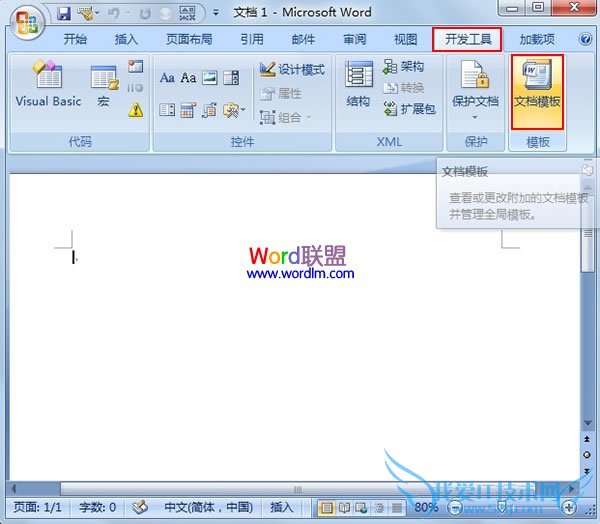The height and width of the screenshot is (524, 600).
Task: Toggle 插入 insert/overtype mode
Action: [x=282, y=508]
